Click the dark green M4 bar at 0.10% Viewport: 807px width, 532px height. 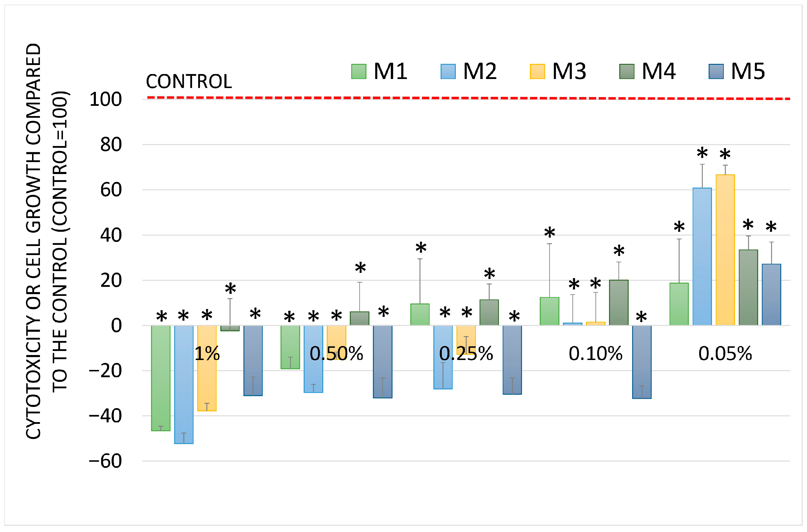tap(618, 303)
